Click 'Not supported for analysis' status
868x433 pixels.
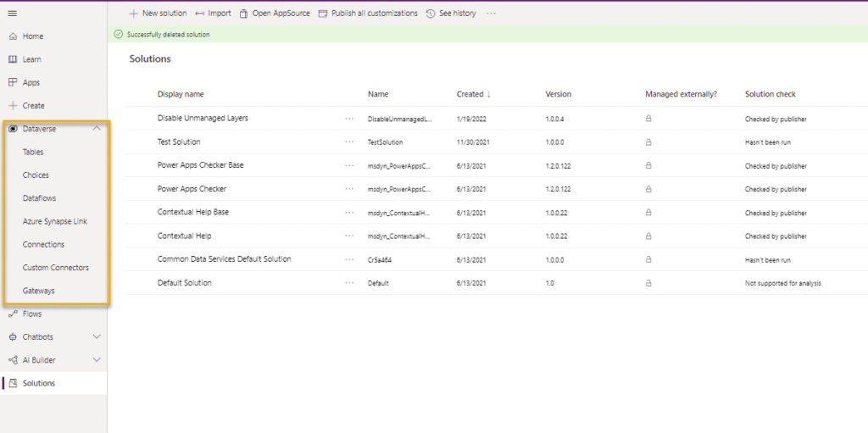tap(782, 283)
